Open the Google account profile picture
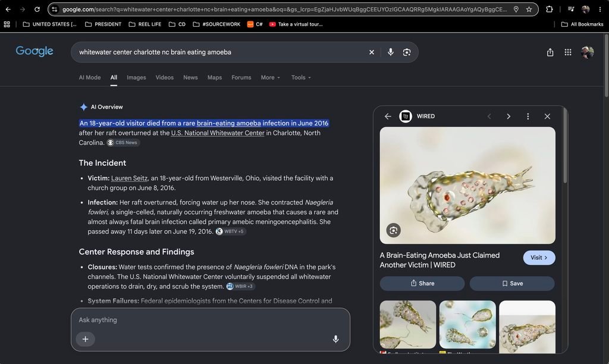This screenshot has width=609, height=364. pyautogui.click(x=587, y=52)
